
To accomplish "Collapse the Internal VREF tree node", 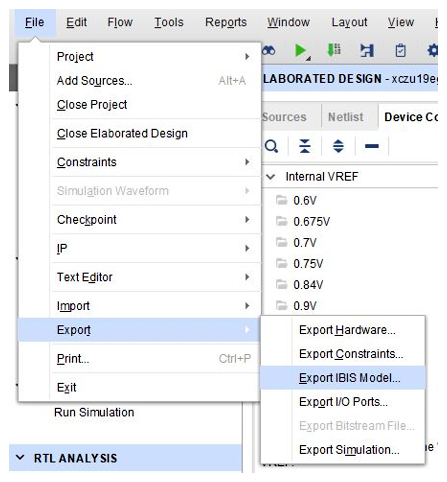I will tap(271, 177).
